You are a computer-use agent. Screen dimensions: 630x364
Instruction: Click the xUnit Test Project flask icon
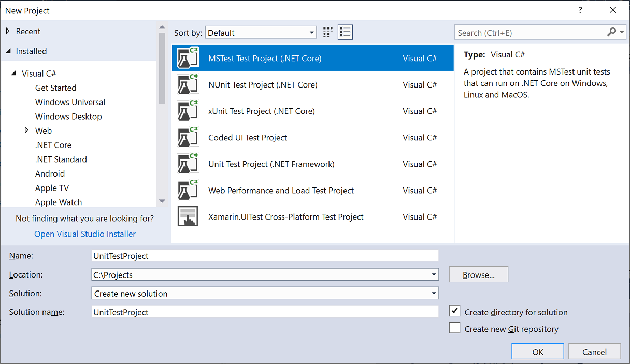coord(188,111)
